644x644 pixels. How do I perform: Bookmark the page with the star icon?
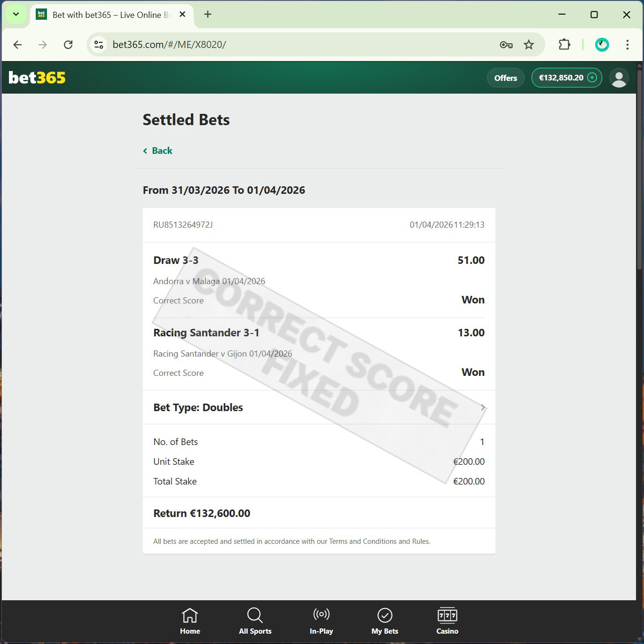coord(529,44)
